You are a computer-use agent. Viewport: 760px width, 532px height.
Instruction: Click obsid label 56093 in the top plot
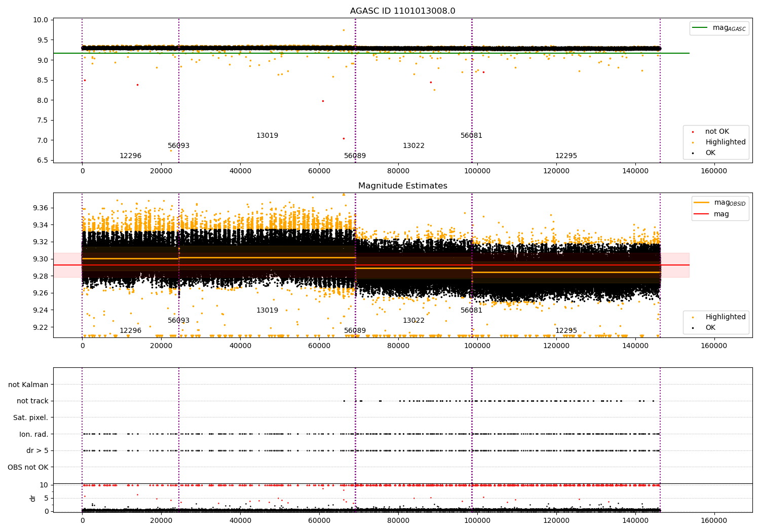coord(178,146)
